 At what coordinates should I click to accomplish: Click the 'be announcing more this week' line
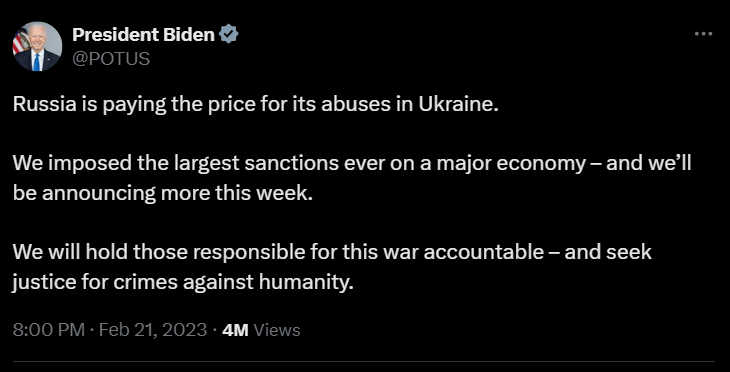[x=162, y=194]
